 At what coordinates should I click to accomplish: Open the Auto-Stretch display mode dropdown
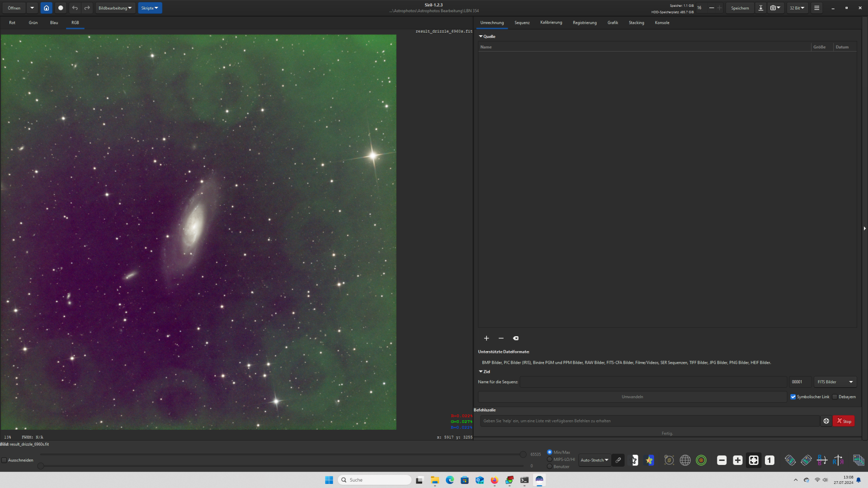(594, 460)
